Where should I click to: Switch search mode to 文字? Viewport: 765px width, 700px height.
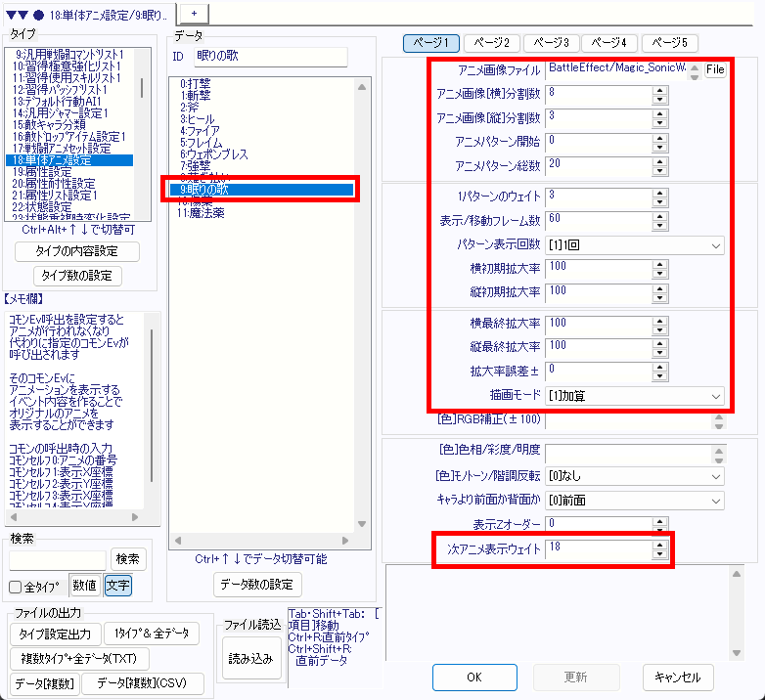(117, 586)
